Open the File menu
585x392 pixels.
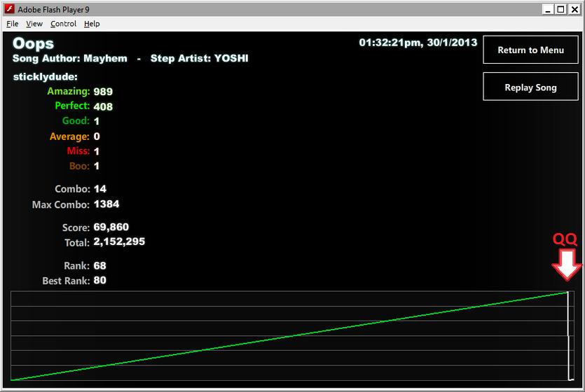click(13, 24)
